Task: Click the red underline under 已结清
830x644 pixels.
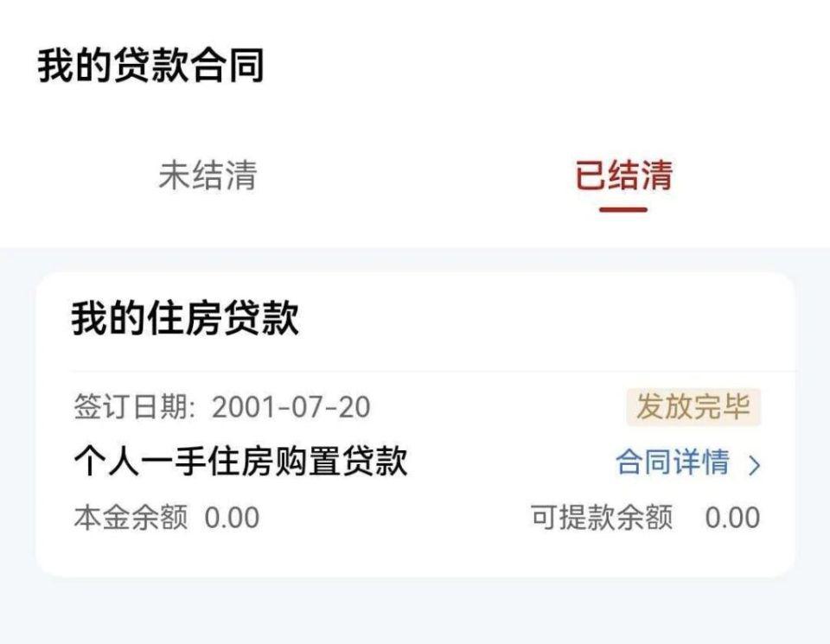Action: point(623,209)
